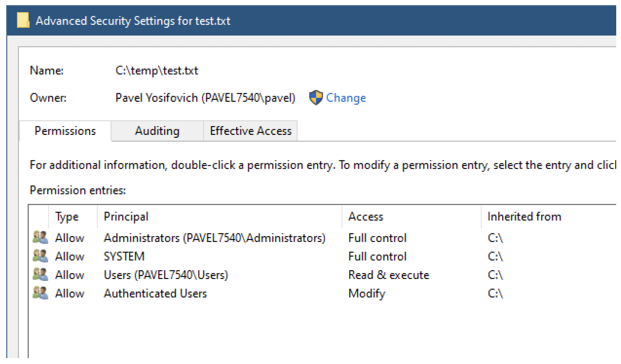Click the group icon for Administrators entry
This screenshot has height=364, width=621.
(40, 237)
